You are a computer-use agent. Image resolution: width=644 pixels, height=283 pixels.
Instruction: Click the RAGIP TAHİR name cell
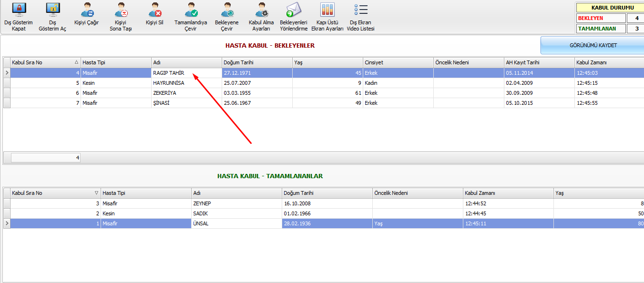[186, 73]
